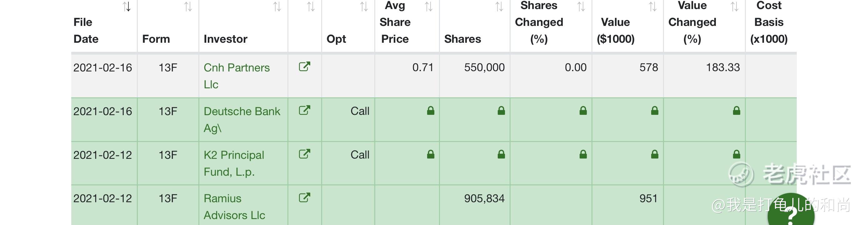Open external link icon for Cnh Partners
Screen dimensions: 868x225
coord(304,66)
